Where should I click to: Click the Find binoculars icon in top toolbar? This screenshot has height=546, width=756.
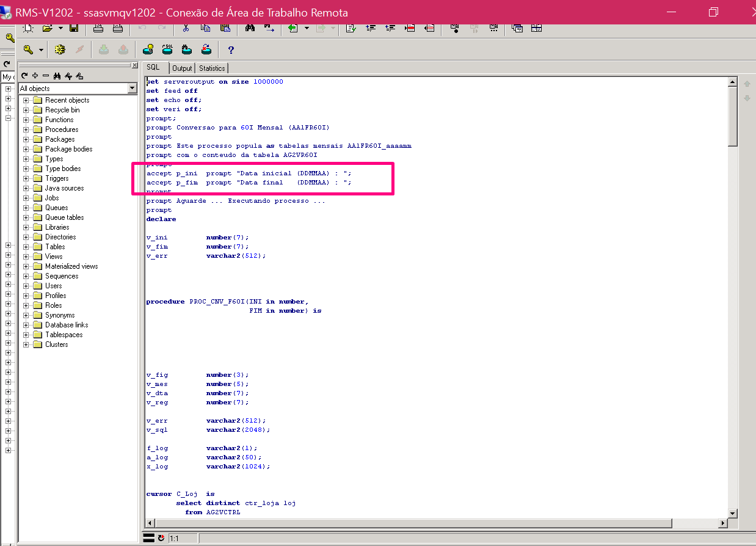[250, 28]
